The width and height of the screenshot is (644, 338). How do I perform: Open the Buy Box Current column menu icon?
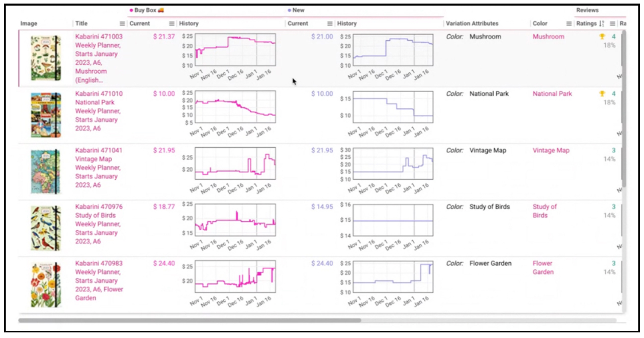click(x=172, y=23)
